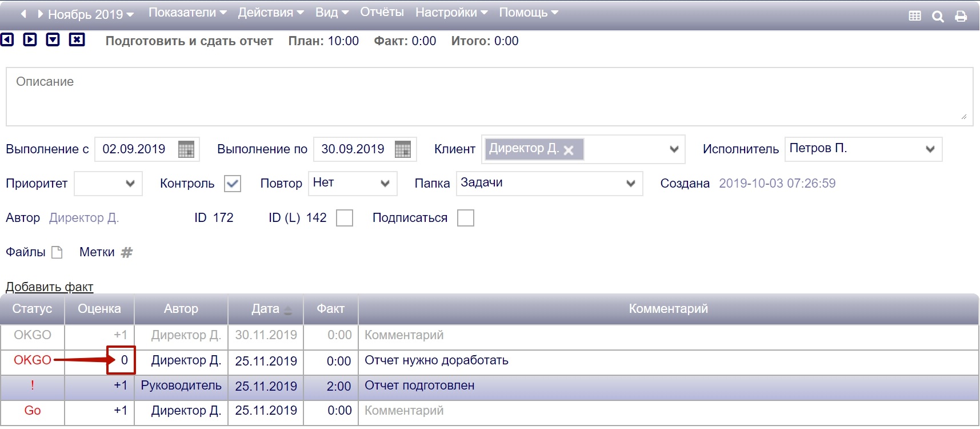Click the Files document icon
Image resolution: width=980 pixels, height=429 pixels.
point(57,252)
